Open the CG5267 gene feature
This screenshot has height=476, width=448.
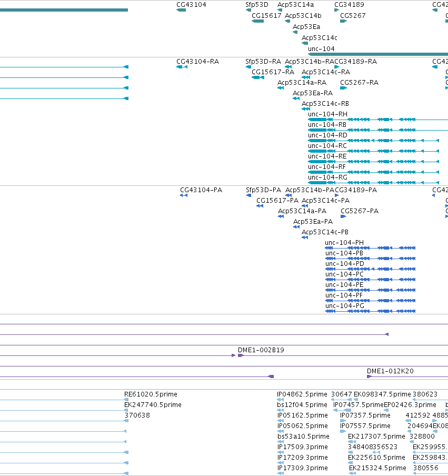(344, 21)
